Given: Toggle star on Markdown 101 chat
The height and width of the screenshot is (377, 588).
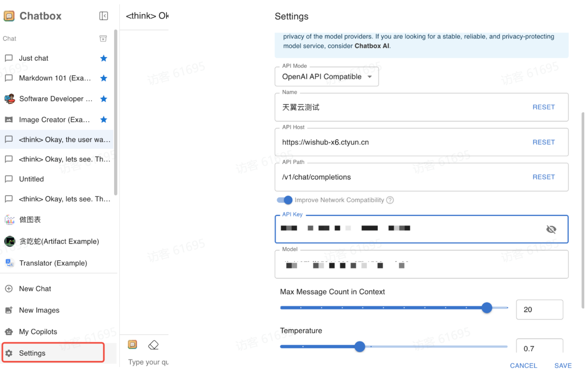Looking at the screenshot, I should click(104, 78).
